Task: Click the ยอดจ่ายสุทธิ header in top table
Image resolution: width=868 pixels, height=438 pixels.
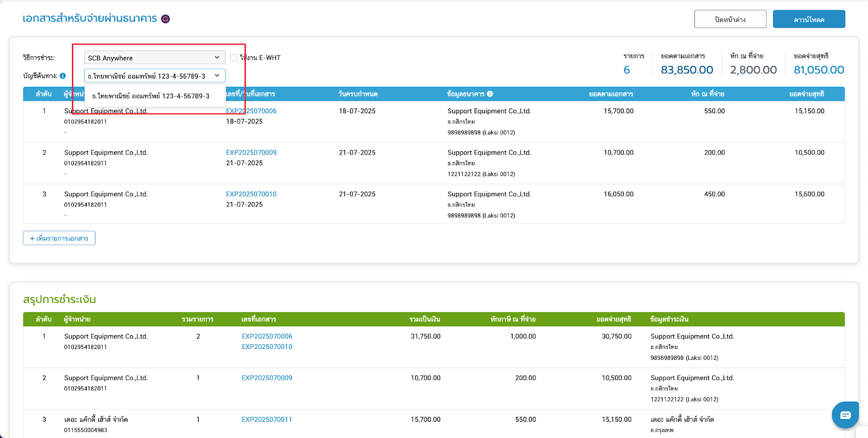Action: pyautogui.click(x=806, y=94)
